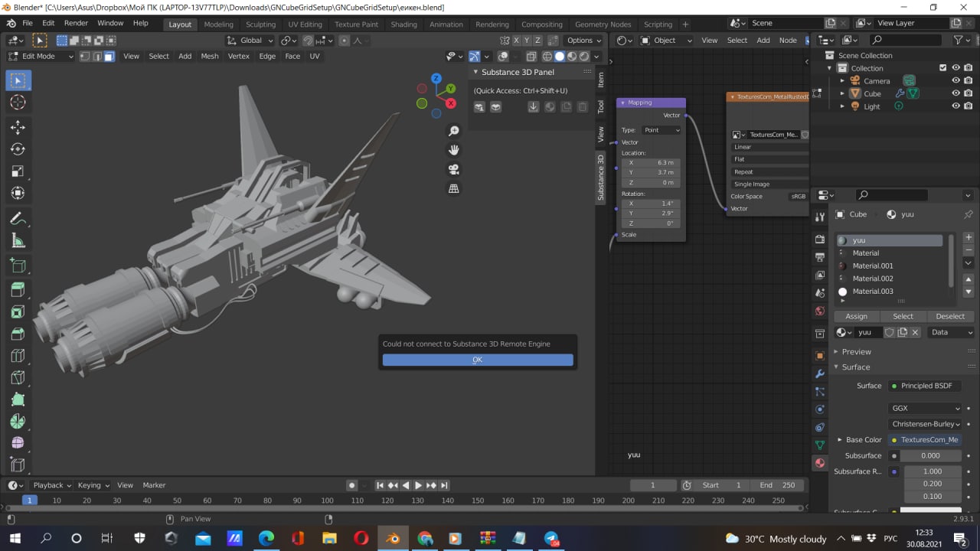980x551 pixels.
Task: Switch to the Shading workspace tab
Action: click(x=403, y=24)
